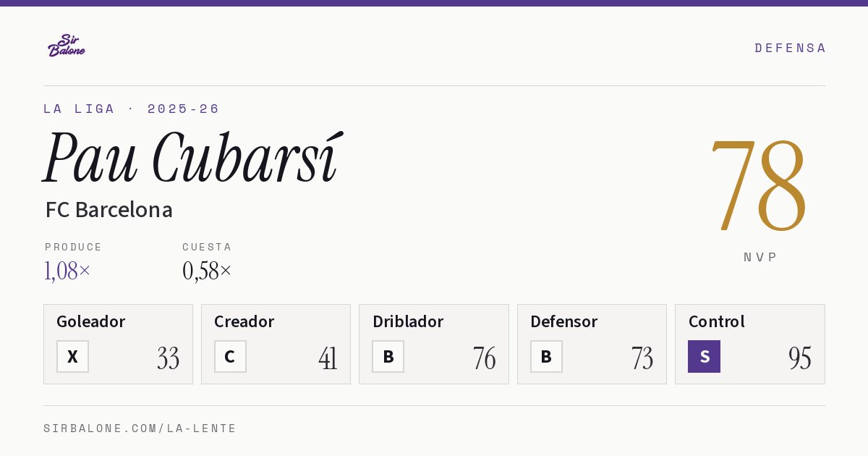Click the purple S grade badge
This screenshot has width=868, height=456.
pos(704,356)
